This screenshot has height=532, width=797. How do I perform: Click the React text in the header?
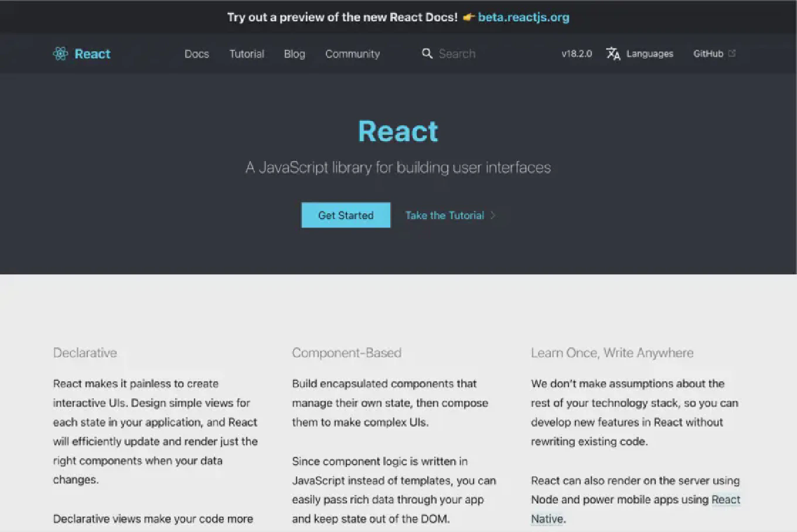[93, 54]
